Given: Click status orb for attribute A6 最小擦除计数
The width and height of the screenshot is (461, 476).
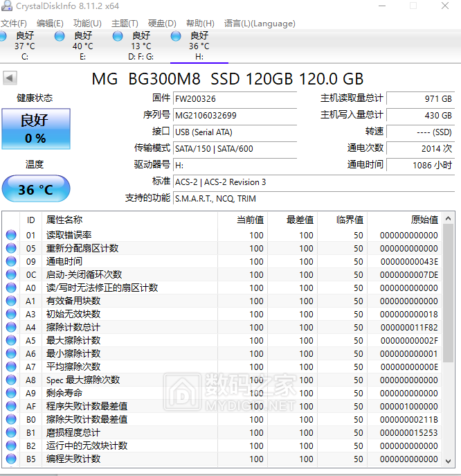Looking at the screenshot, I should 11,353.
